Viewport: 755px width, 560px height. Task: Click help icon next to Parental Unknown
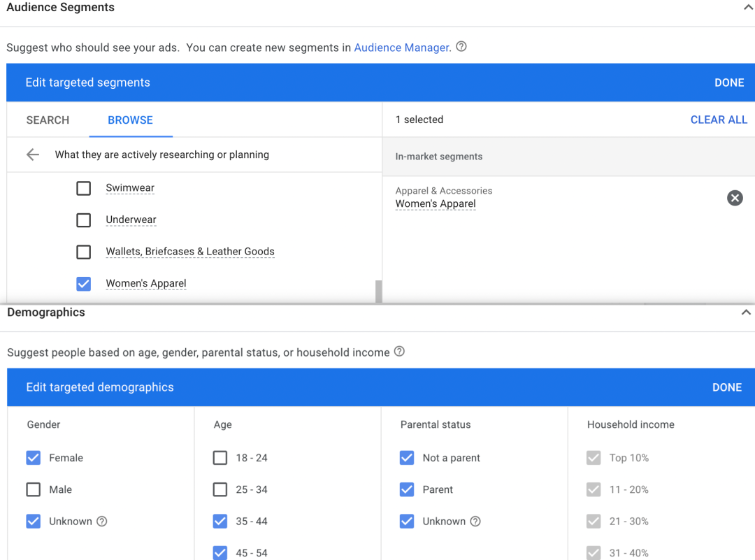click(x=475, y=521)
